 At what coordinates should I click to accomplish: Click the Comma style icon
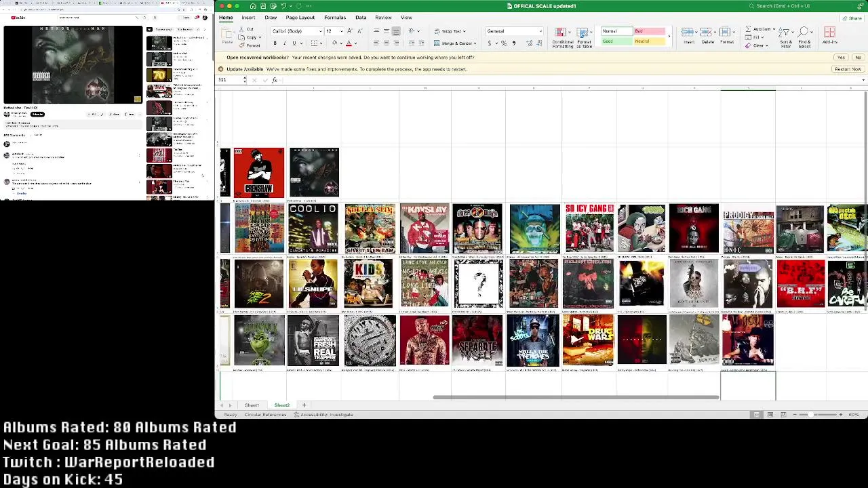pos(514,43)
